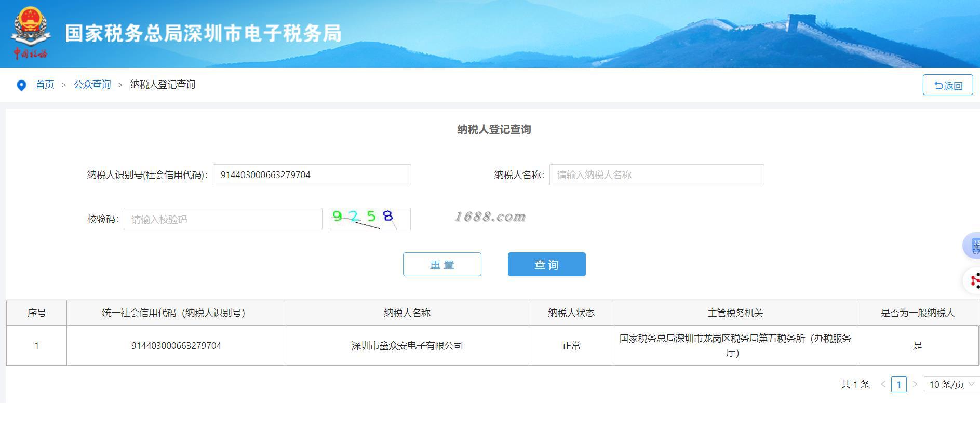Click the 纳税人状态 column header
This screenshot has width=980, height=431.
571,313
